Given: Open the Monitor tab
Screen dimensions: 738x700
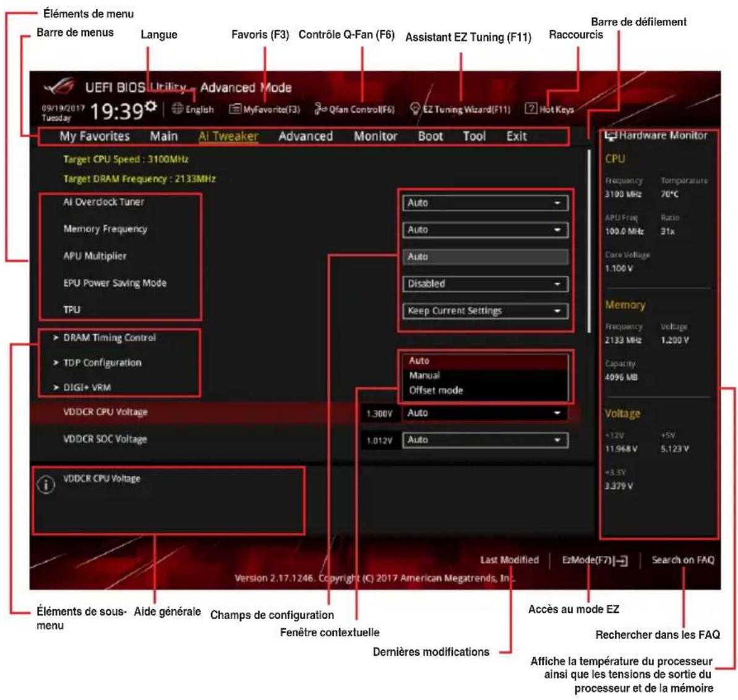Looking at the screenshot, I should pos(375,137).
